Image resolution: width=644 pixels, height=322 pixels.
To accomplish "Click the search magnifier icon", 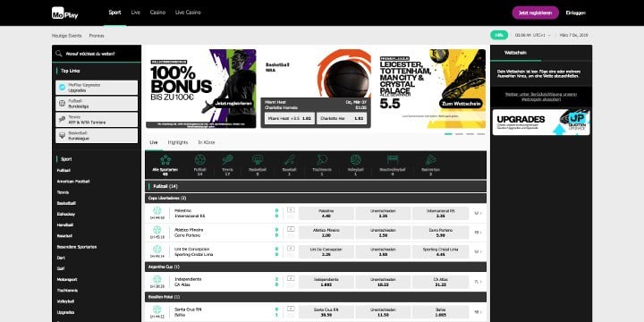I will pos(59,54).
